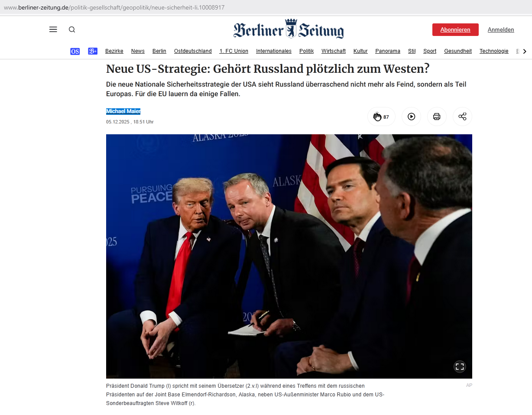Play the article audio
The width and height of the screenshot is (532, 415).
[x=411, y=117]
